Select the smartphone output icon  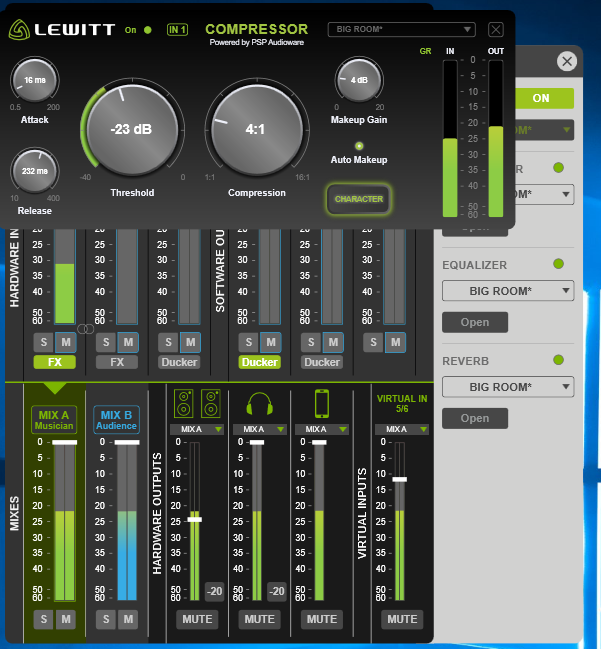(322, 403)
